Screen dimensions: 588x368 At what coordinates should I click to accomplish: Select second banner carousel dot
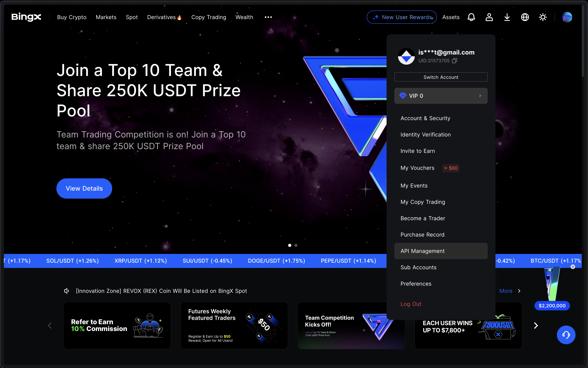coord(296,245)
